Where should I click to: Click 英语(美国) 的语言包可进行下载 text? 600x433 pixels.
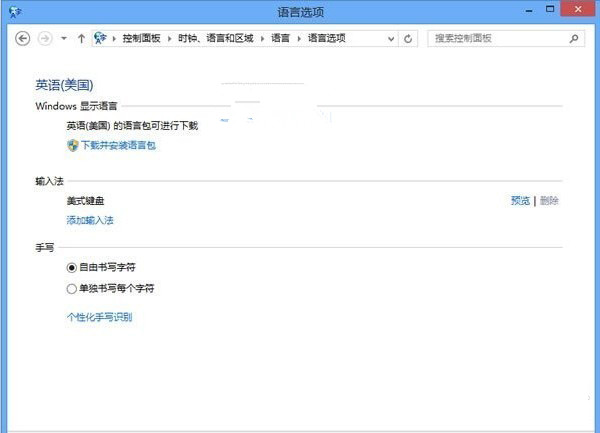tap(132, 125)
